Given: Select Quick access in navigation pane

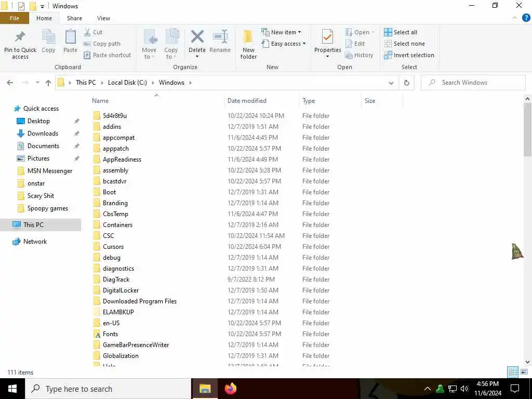Looking at the screenshot, I should coord(41,109).
